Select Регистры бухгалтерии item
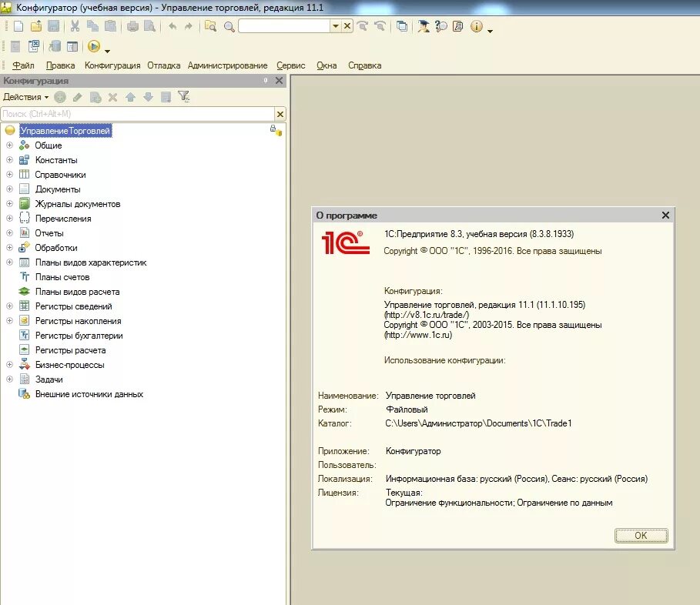This screenshot has width=700, height=605. click(x=79, y=336)
